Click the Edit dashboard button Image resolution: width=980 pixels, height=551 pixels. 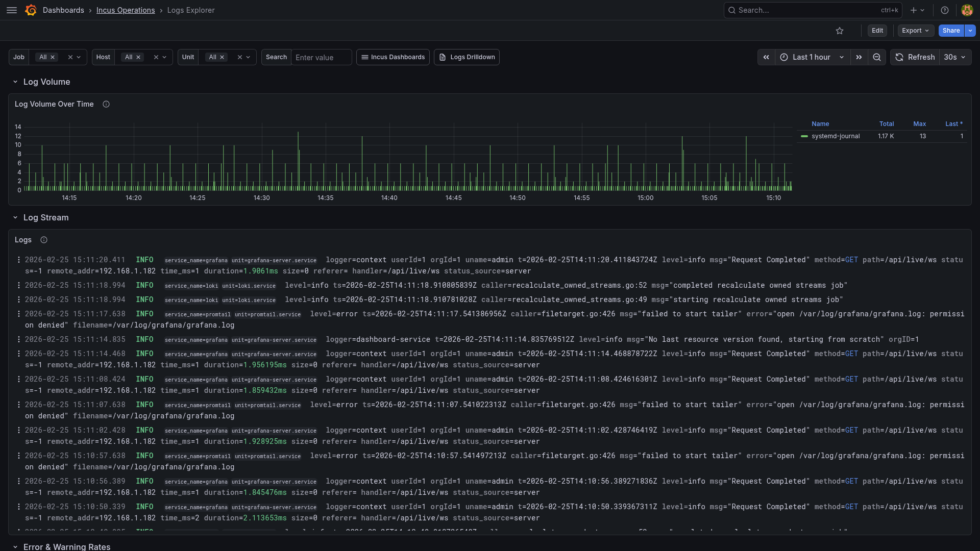(x=877, y=31)
